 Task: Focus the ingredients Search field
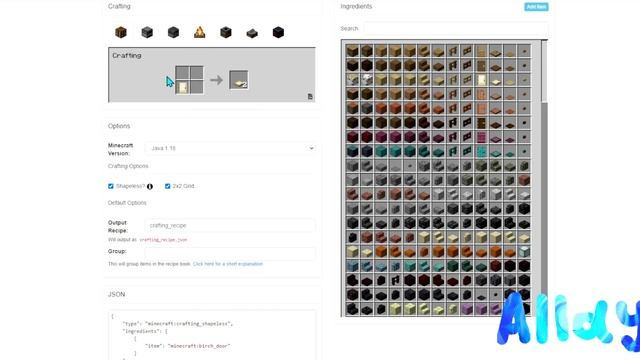point(456,29)
